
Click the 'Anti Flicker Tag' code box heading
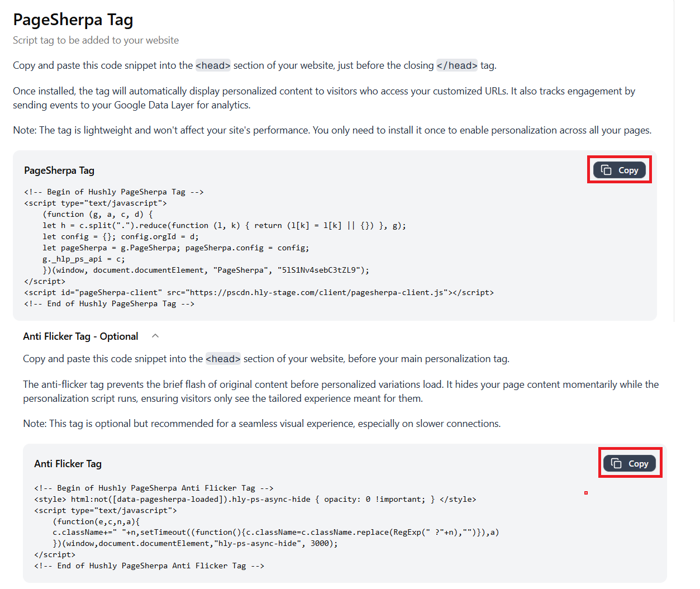click(x=68, y=464)
